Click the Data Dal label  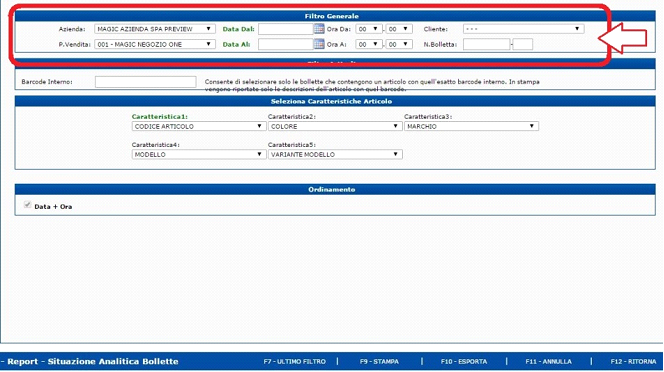click(x=238, y=29)
